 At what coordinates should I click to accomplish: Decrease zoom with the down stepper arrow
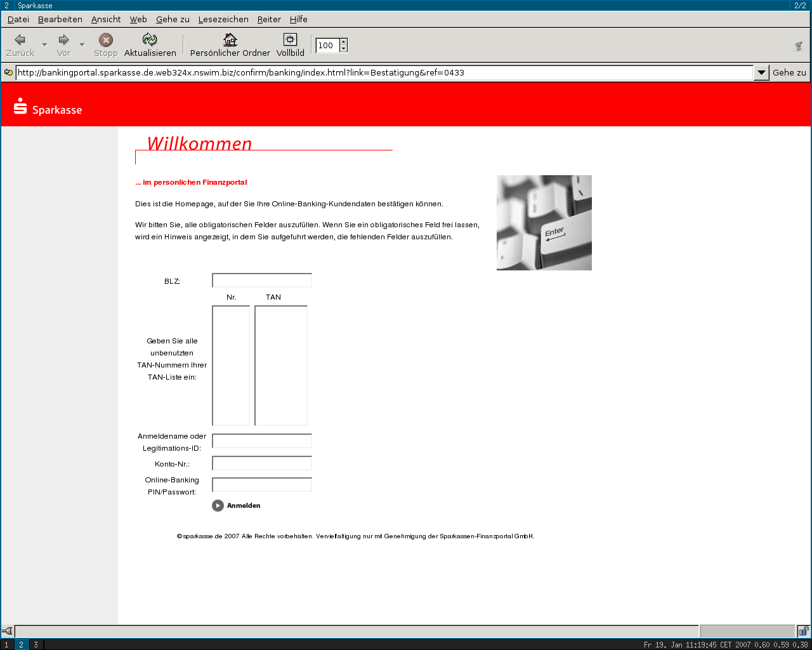[x=343, y=49]
